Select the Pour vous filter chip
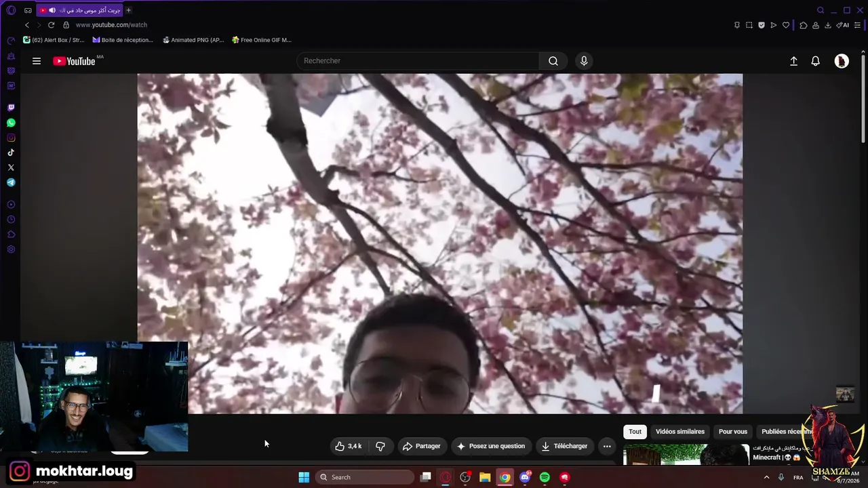 pyautogui.click(x=733, y=432)
